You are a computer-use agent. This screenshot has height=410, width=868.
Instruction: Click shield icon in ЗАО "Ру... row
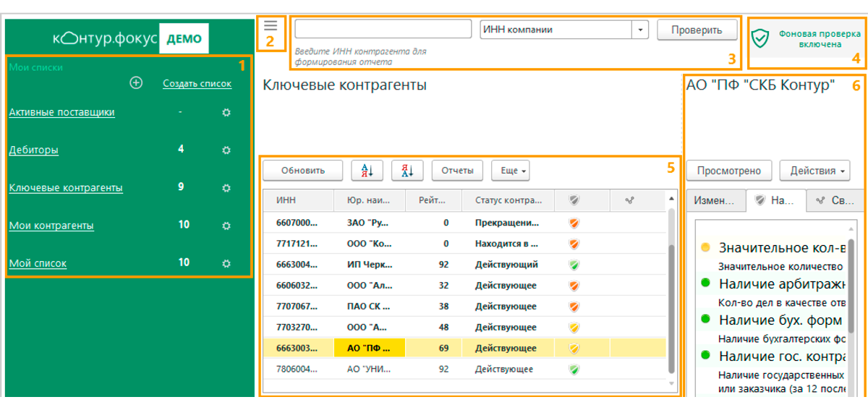click(x=574, y=223)
